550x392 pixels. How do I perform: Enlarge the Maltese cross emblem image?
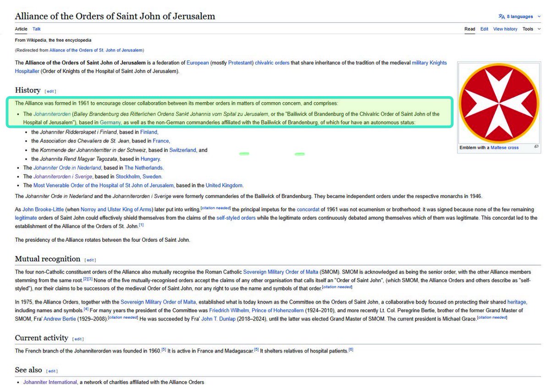pos(499,103)
